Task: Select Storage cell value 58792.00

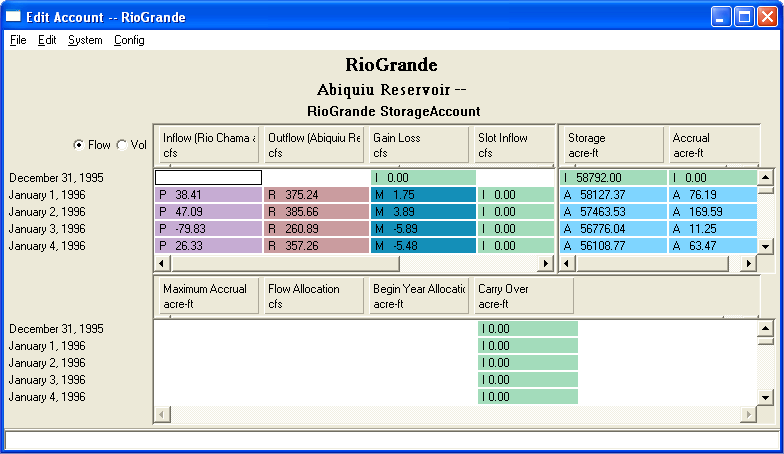Action: pyautogui.click(x=613, y=178)
